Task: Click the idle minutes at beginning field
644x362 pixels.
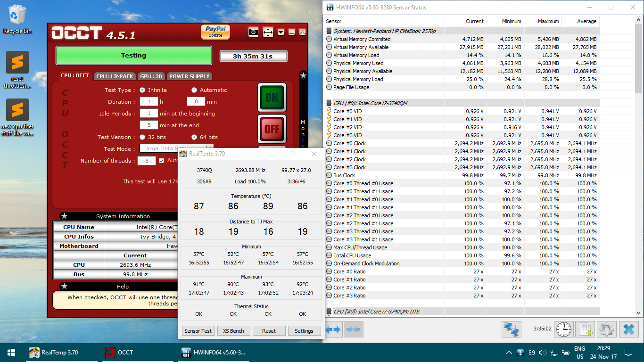Action: click(x=149, y=113)
